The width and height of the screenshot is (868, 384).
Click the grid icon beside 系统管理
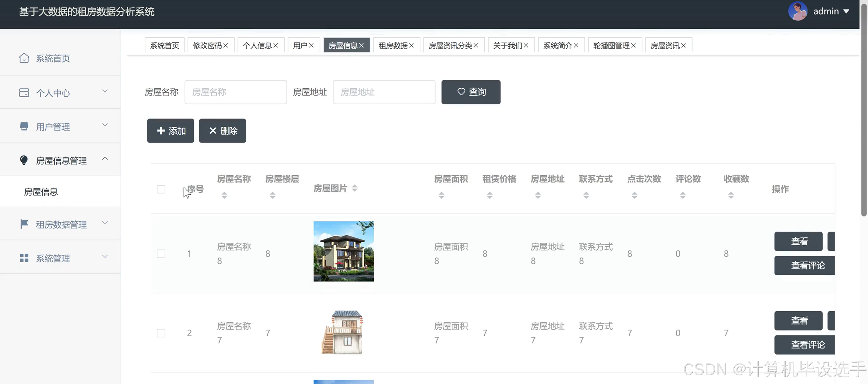(24, 258)
